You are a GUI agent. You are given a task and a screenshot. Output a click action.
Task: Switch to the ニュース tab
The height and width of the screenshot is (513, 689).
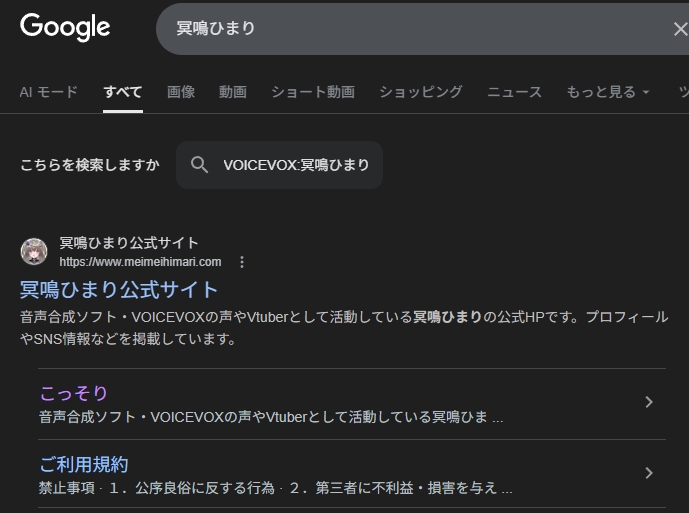pyautogui.click(x=514, y=92)
